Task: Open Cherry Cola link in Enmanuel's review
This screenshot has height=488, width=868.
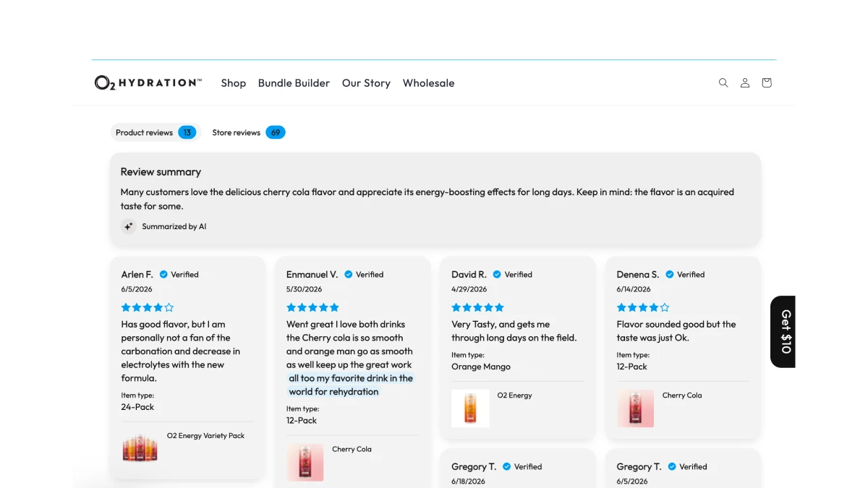Action: [x=352, y=449]
